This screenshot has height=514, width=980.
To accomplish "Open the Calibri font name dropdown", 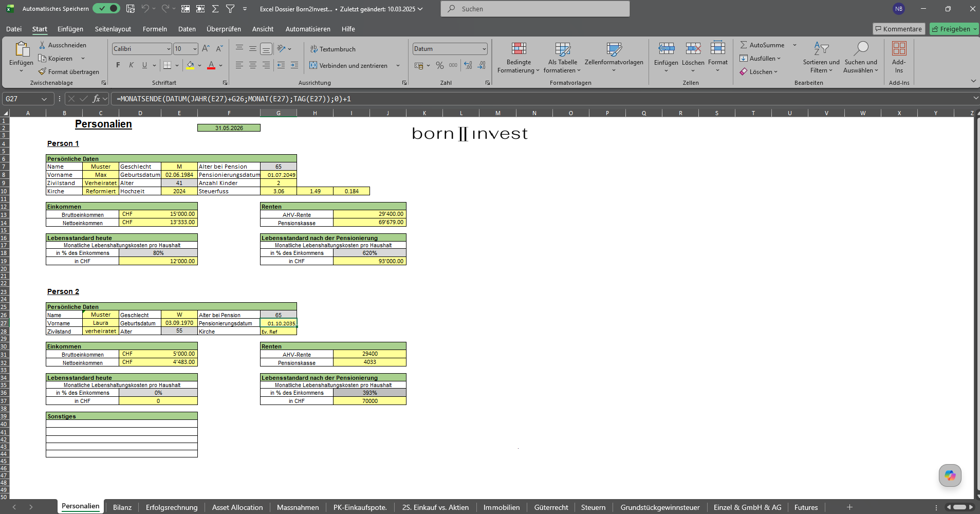I will [x=169, y=49].
